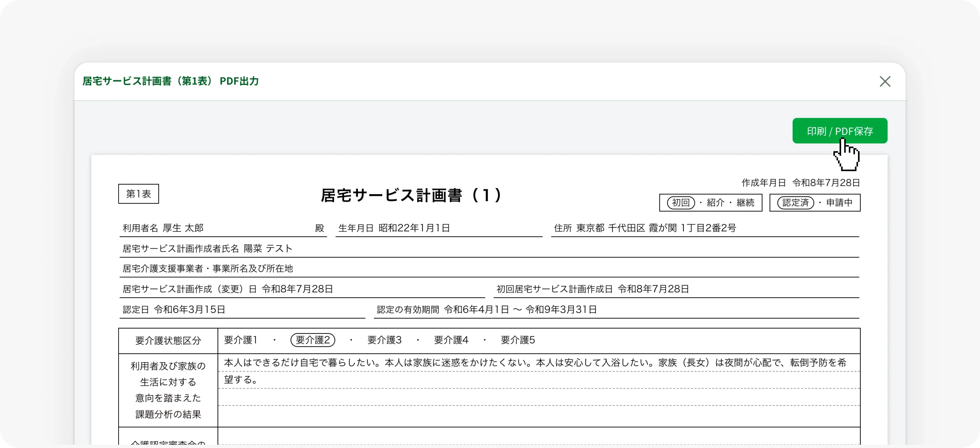
Task: Select the 要介護1 option
Action: pos(241,340)
